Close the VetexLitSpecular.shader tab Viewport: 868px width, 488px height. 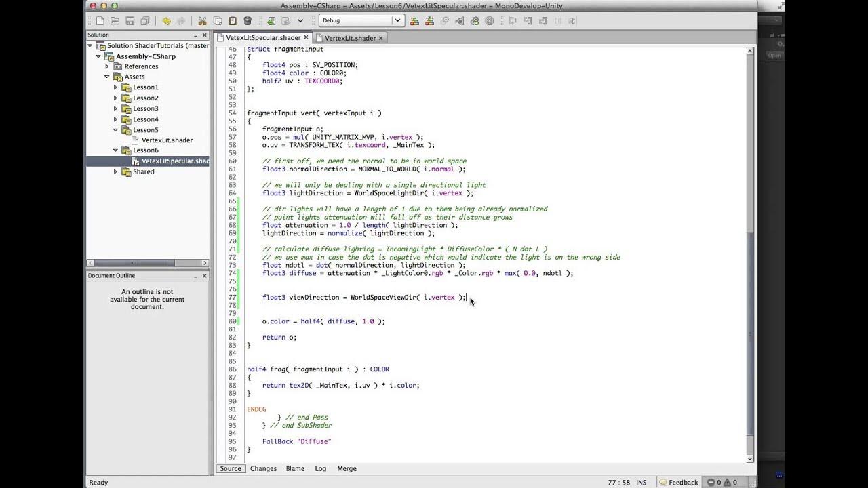[x=307, y=38]
